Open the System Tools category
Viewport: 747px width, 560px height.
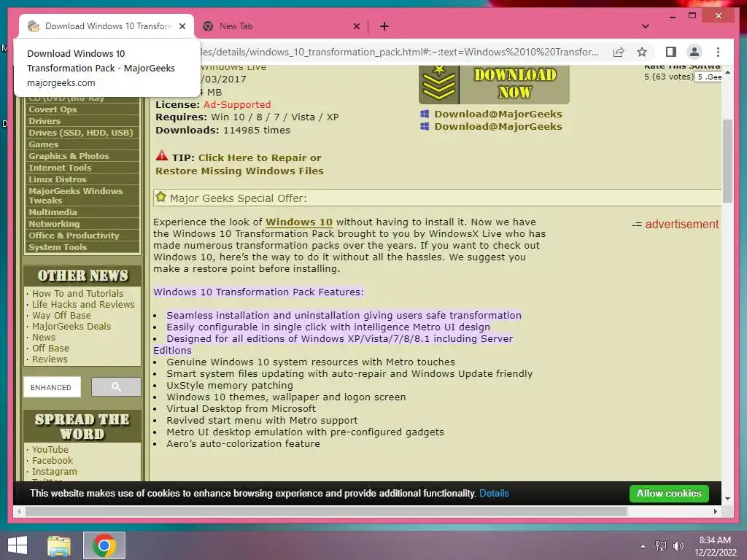click(x=57, y=247)
